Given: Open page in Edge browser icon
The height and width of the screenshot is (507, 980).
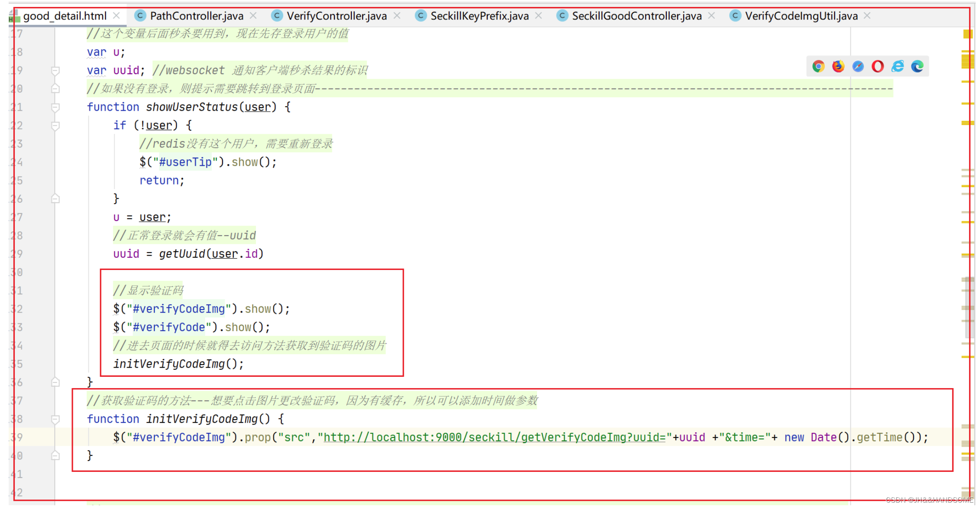Looking at the screenshot, I should pos(917,66).
